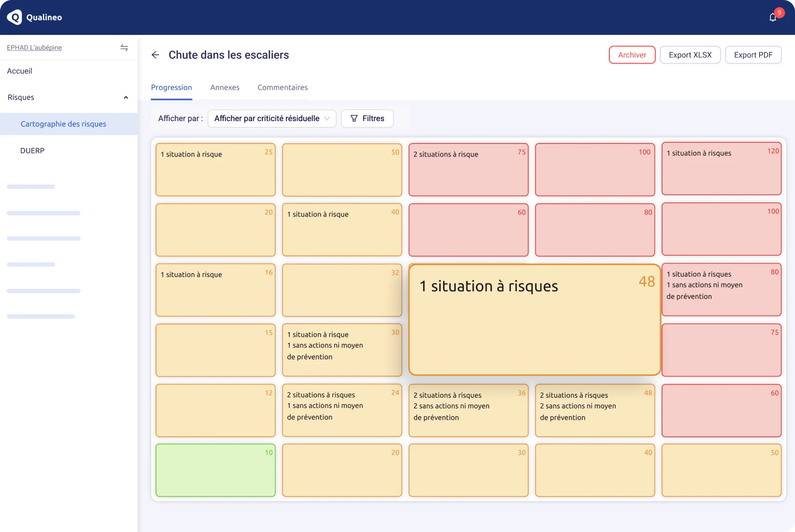This screenshot has width=795, height=532.
Task: Open cell 30 with '1 sans actions'
Action: (x=342, y=350)
